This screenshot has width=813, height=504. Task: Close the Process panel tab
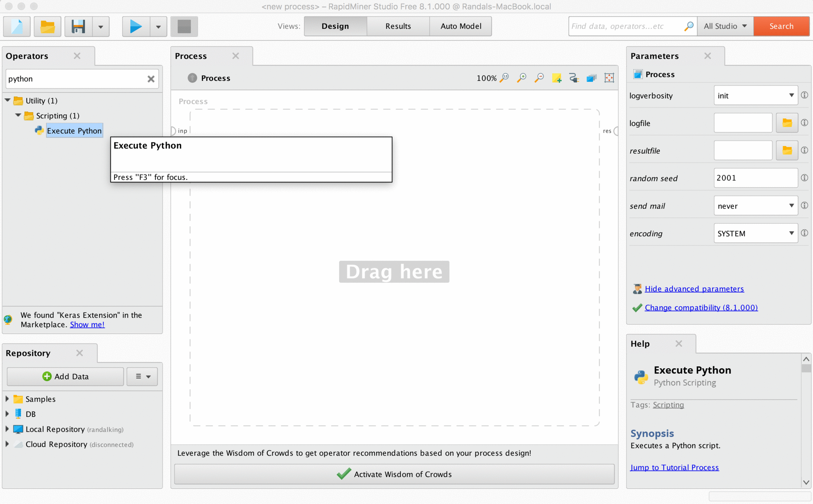(x=236, y=56)
